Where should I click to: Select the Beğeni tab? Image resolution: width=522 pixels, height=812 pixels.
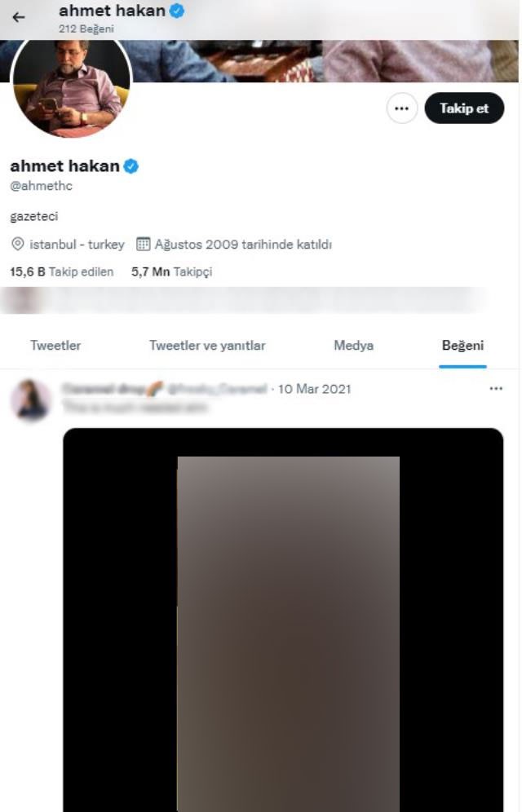463,346
